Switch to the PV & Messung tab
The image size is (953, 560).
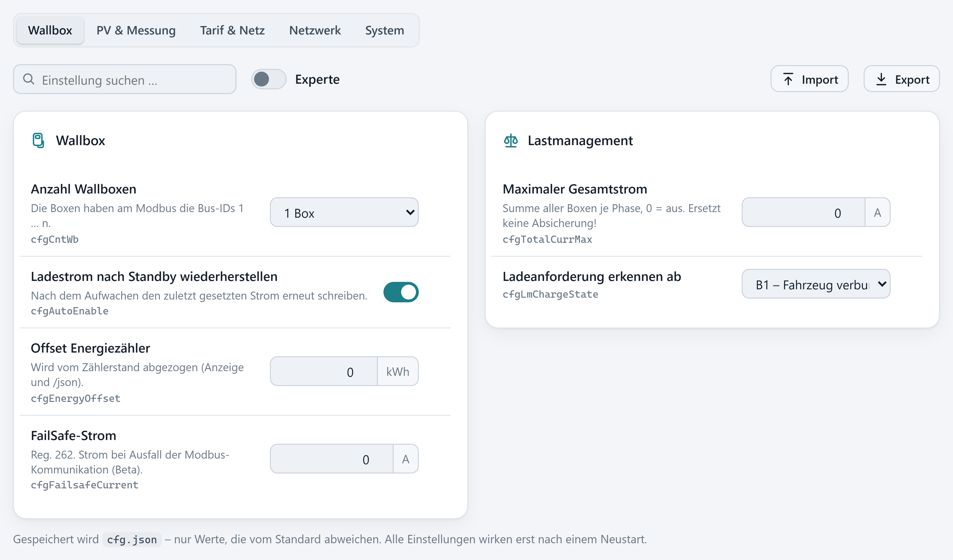click(x=136, y=30)
